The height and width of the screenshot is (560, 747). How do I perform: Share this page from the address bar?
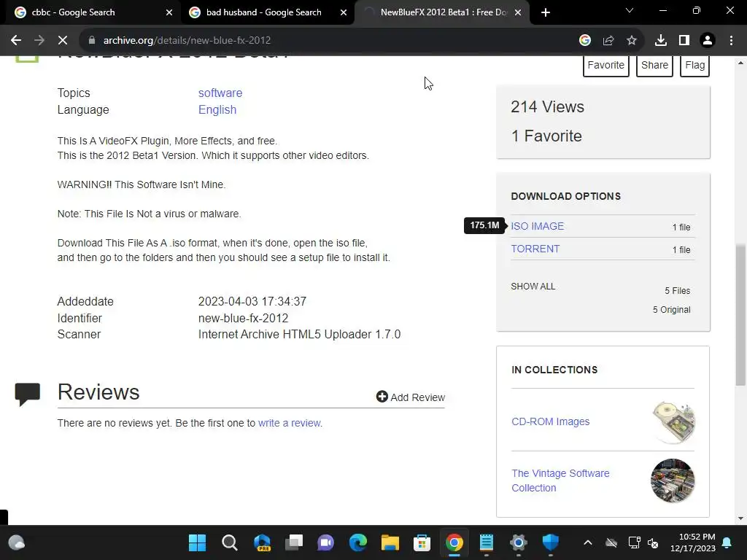pyautogui.click(x=608, y=41)
